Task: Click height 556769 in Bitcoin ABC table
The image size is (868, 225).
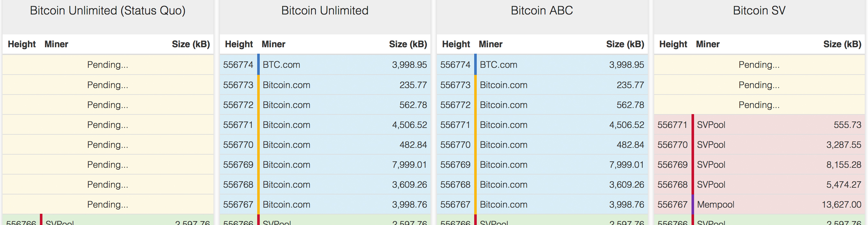Action: pyautogui.click(x=455, y=165)
